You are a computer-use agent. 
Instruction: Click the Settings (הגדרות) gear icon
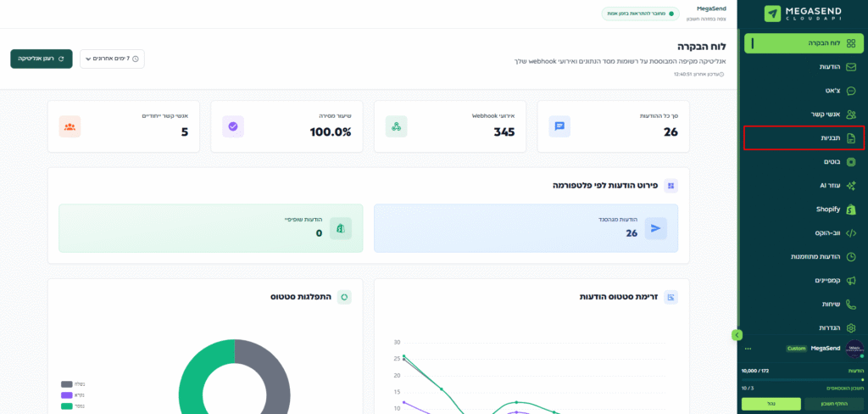[851, 327]
